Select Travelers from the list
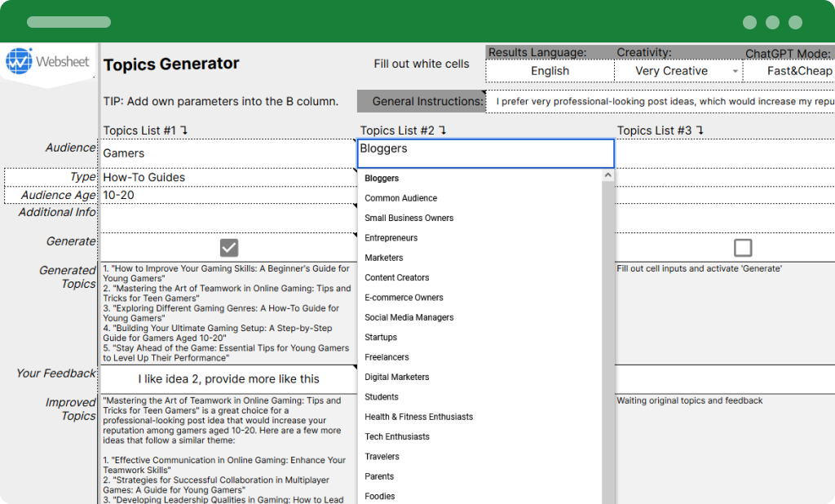Viewport: 835px width, 504px height. click(x=382, y=457)
